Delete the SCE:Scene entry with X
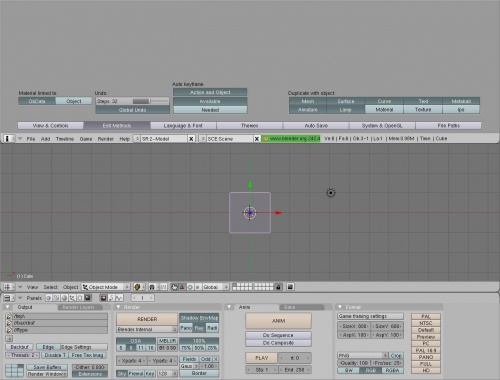This screenshot has height=380, width=500. pos(257,139)
